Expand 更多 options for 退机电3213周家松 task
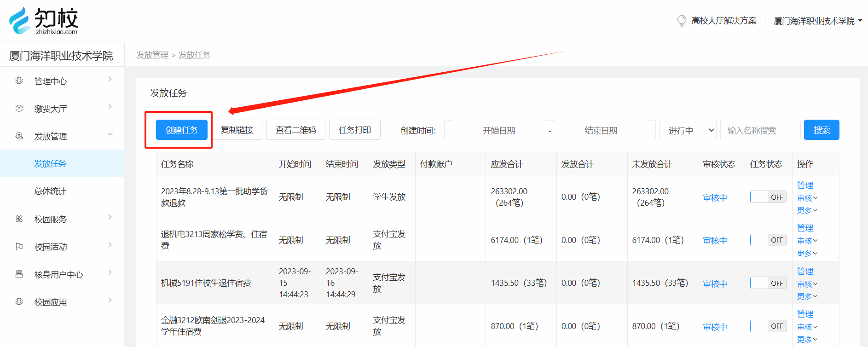The height and width of the screenshot is (347, 868). pos(807,253)
